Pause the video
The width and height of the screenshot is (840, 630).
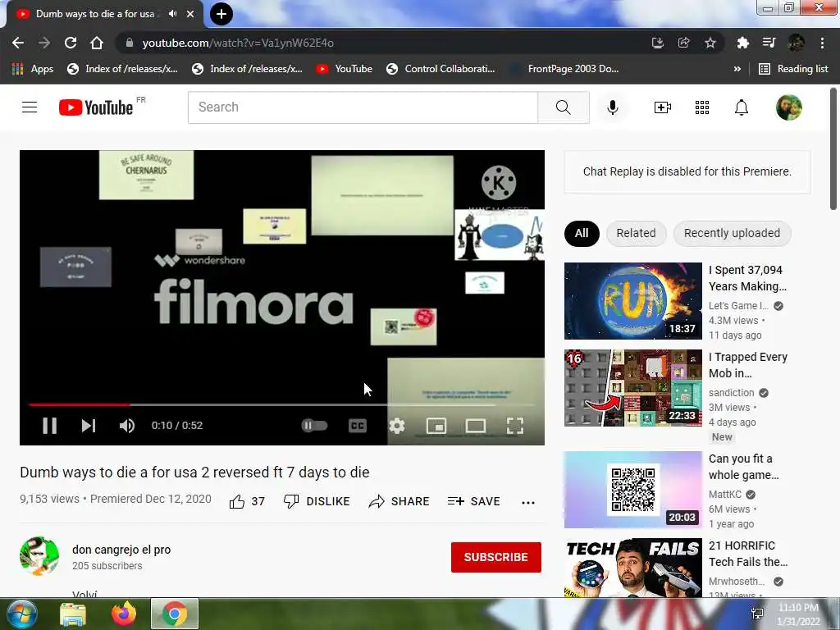[x=50, y=426]
